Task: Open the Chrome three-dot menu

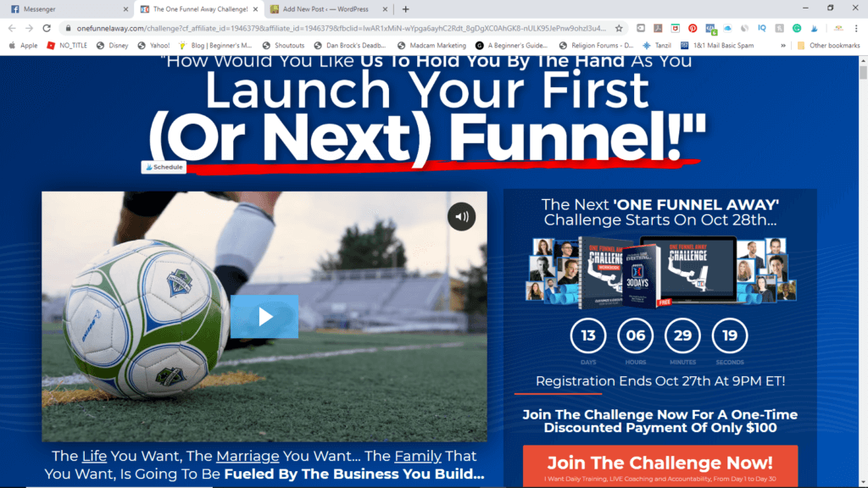Action: coord(856,28)
